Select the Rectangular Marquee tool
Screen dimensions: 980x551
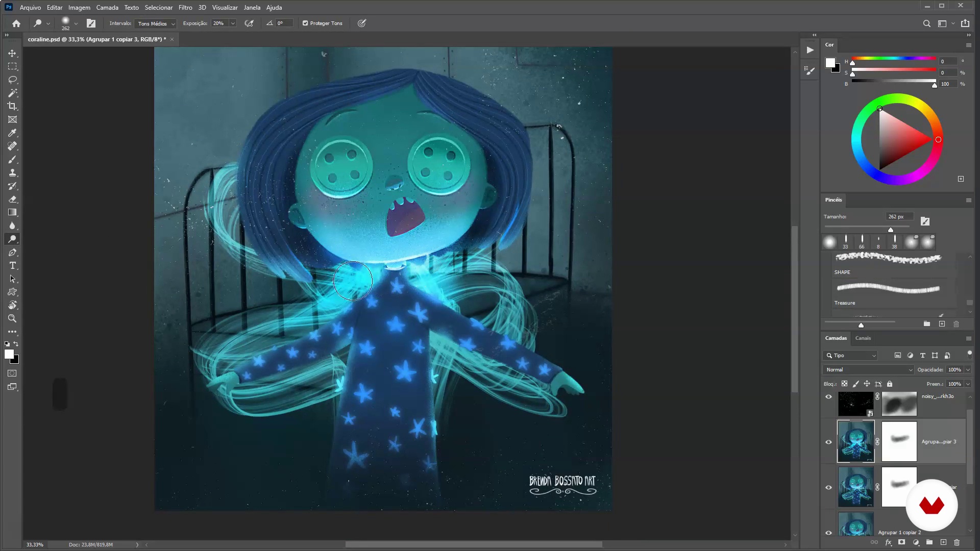[x=12, y=66]
